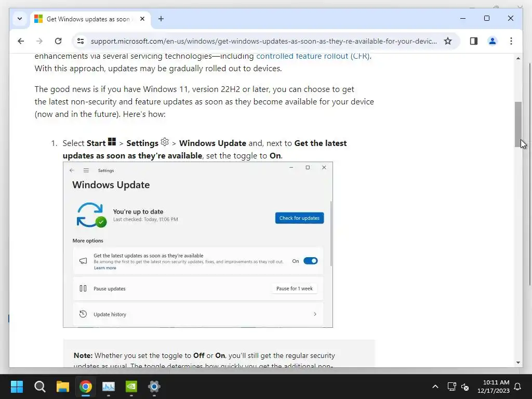Open controlled feature rollout (CFR) link
The height and width of the screenshot is (399, 532).
coord(312,56)
